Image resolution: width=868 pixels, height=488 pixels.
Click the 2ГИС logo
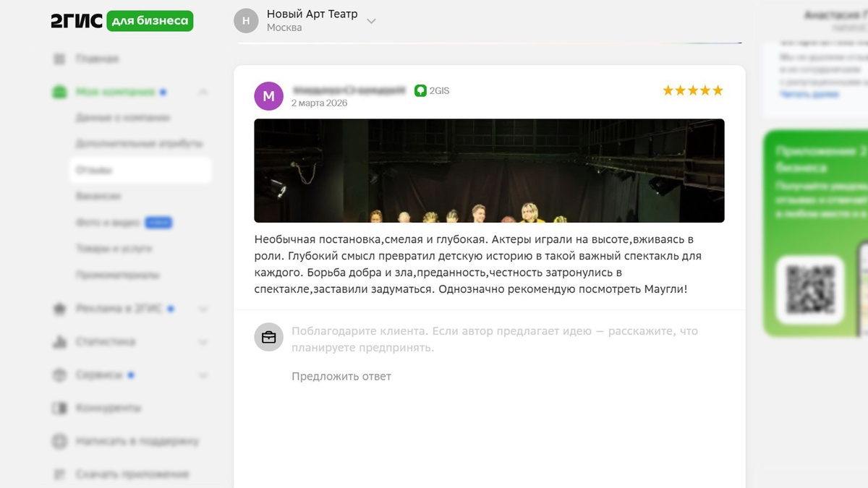pos(77,21)
